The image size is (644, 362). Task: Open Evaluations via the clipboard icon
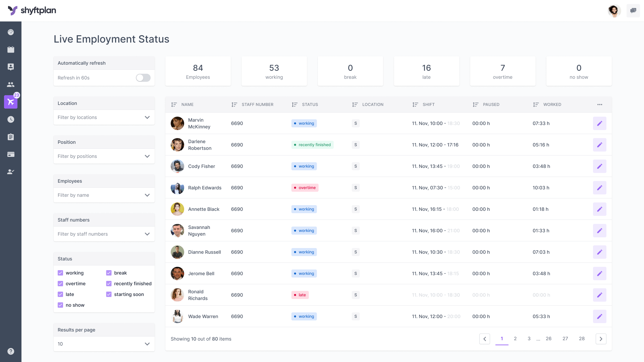(11, 137)
